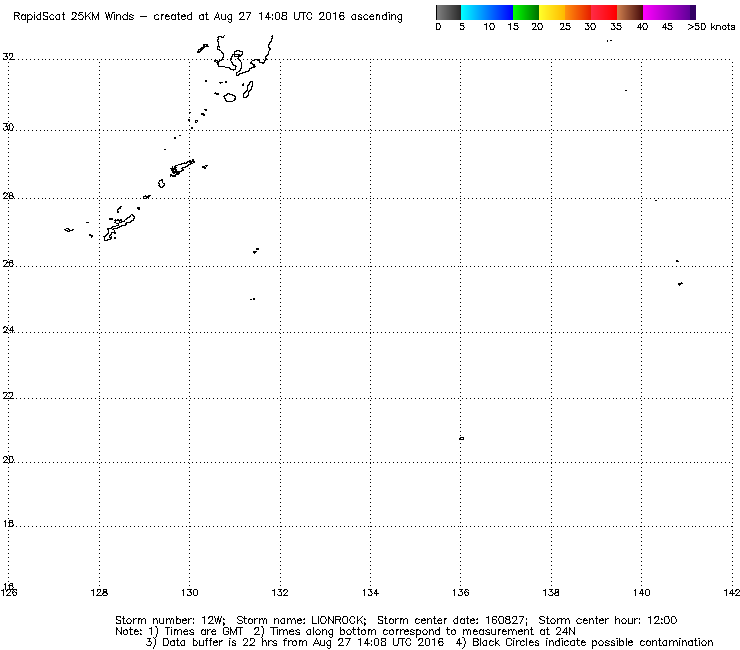This screenshot has width=740, height=650.
Task: Click the latitude axis label '22'
Action: [x=8, y=396]
